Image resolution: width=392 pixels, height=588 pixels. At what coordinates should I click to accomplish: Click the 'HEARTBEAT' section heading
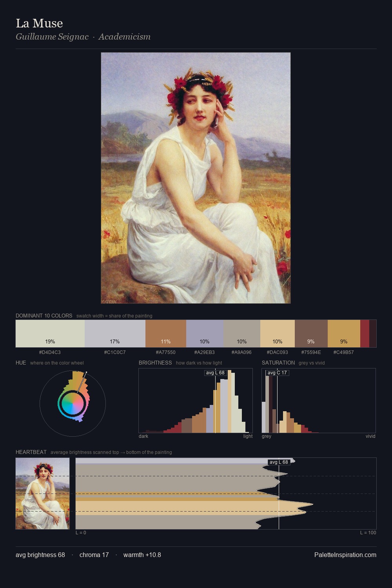(x=31, y=452)
